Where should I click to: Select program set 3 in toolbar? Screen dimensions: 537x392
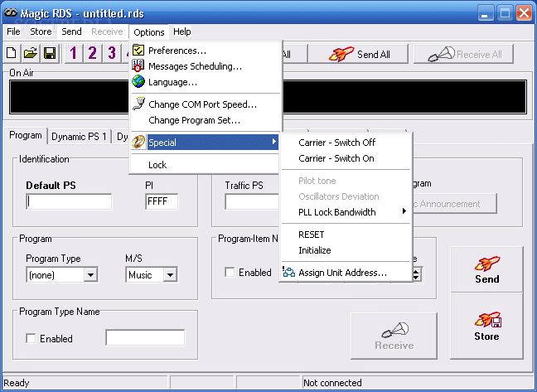(112, 53)
